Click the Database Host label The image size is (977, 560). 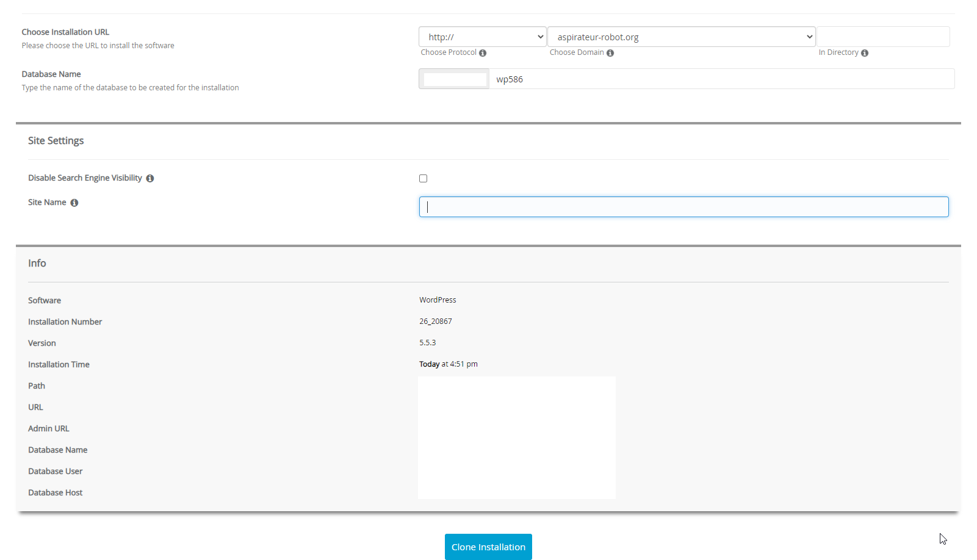point(55,493)
